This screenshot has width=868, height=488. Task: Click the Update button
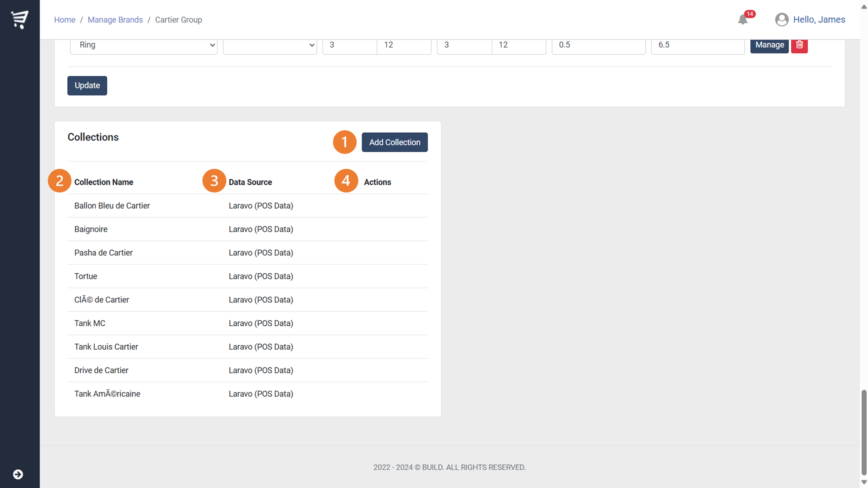(x=87, y=85)
